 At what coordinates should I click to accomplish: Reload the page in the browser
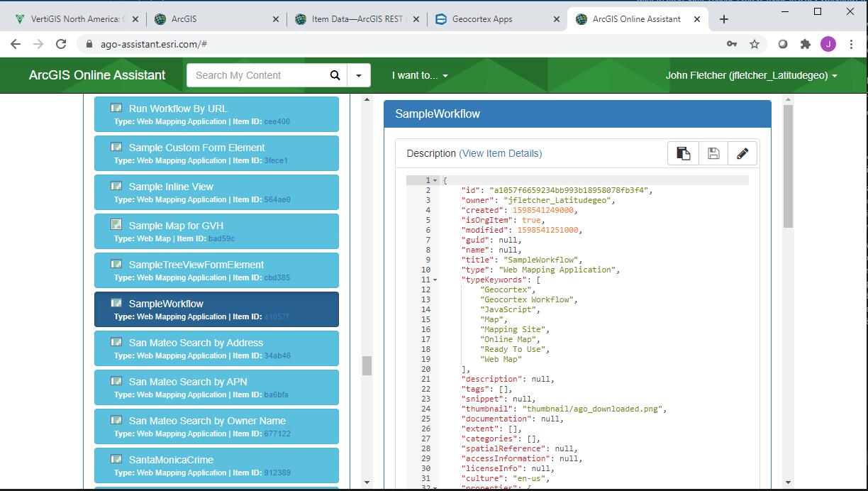(x=61, y=44)
